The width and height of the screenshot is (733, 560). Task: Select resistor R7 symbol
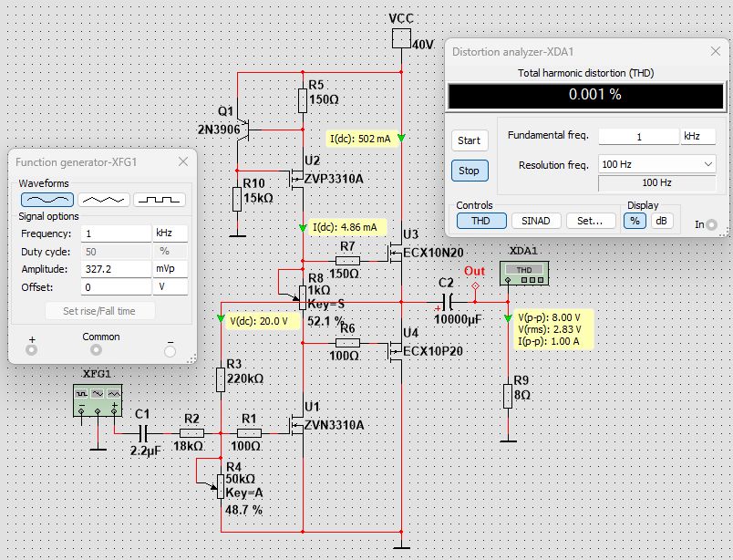tap(347, 261)
